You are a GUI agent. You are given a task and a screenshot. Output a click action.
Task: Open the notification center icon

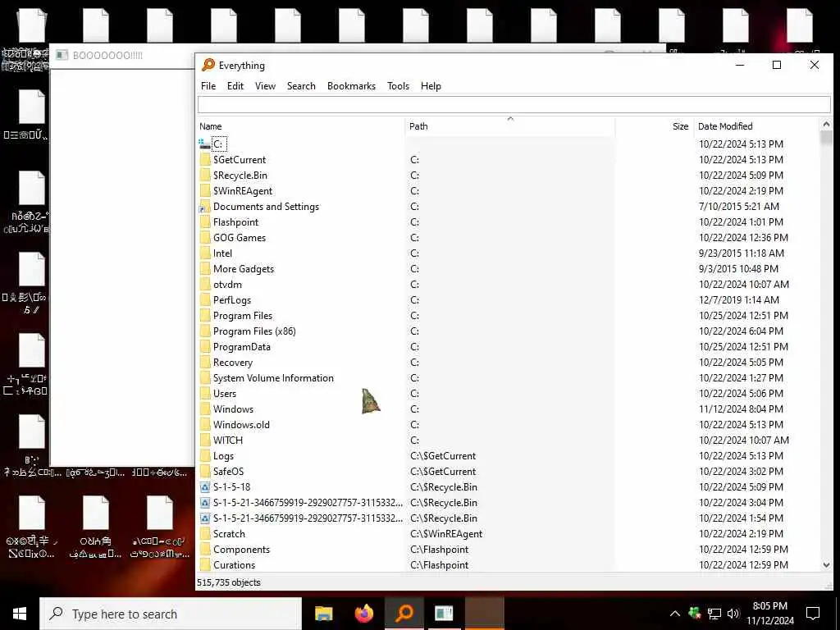click(x=813, y=614)
